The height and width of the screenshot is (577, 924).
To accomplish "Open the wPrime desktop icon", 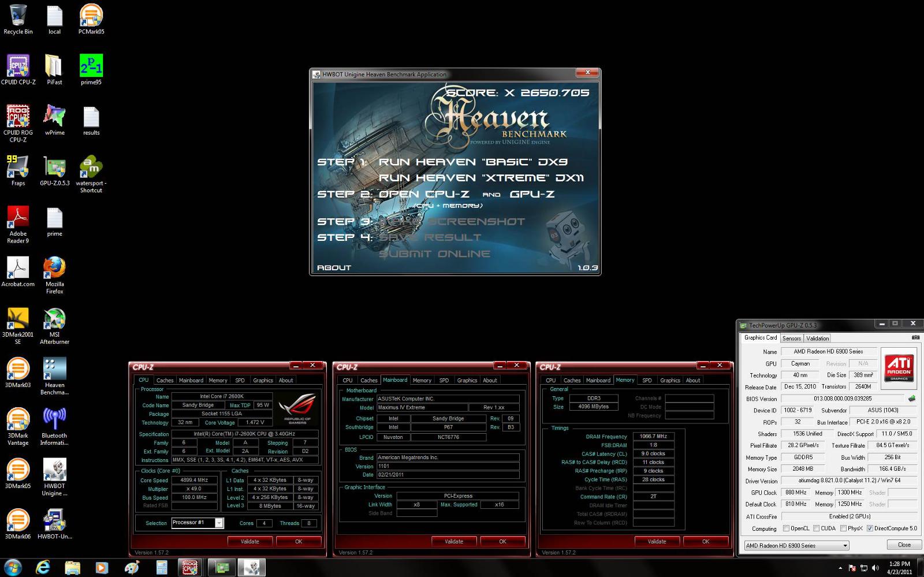I will [54, 120].
